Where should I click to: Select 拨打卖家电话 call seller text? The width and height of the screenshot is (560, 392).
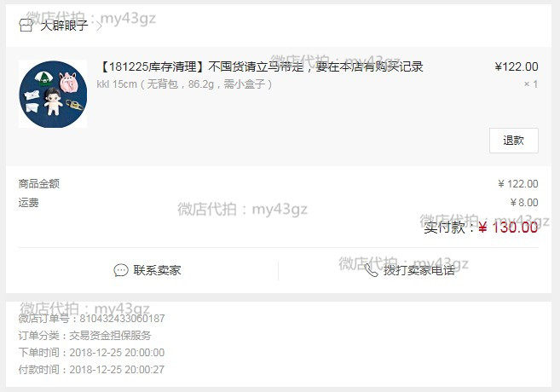[x=419, y=270]
